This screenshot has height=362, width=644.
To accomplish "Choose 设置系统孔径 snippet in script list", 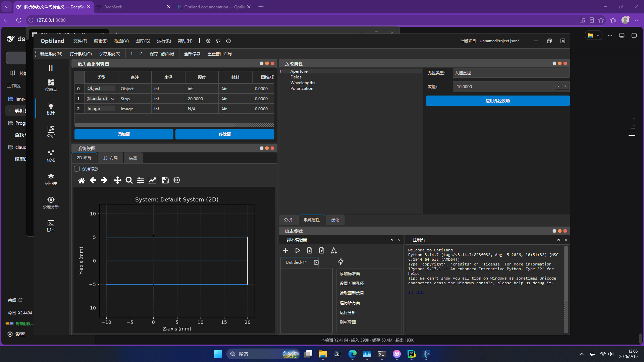I will (x=352, y=284).
